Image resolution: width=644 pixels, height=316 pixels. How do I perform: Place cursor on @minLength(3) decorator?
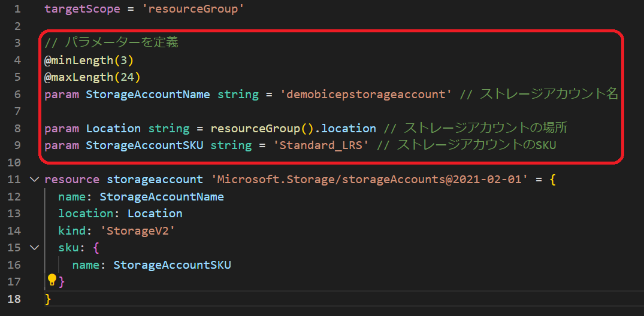tap(89, 60)
